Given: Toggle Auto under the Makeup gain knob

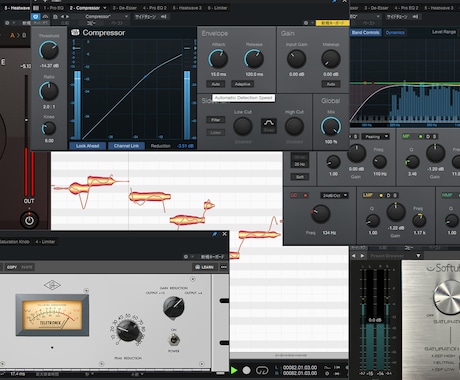Looking at the screenshot, I should pyautogui.click(x=331, y=84).
